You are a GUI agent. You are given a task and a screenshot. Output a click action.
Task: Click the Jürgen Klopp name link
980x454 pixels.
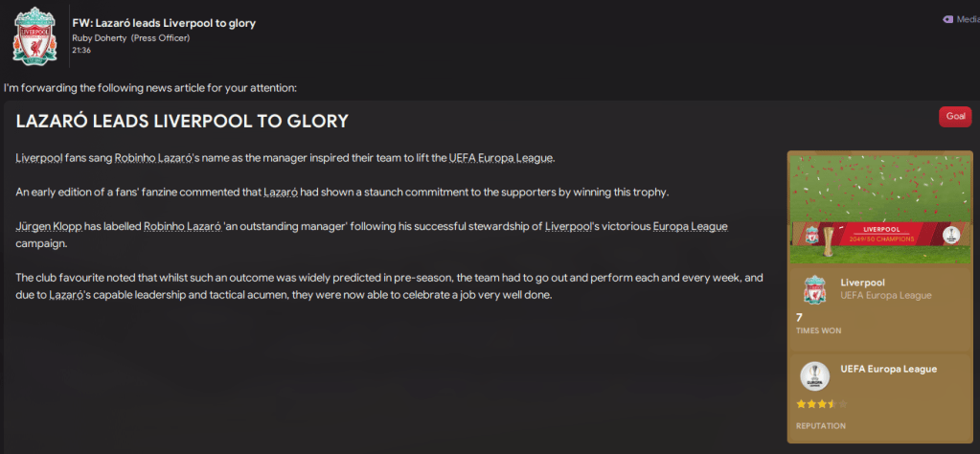click(48, 227)
